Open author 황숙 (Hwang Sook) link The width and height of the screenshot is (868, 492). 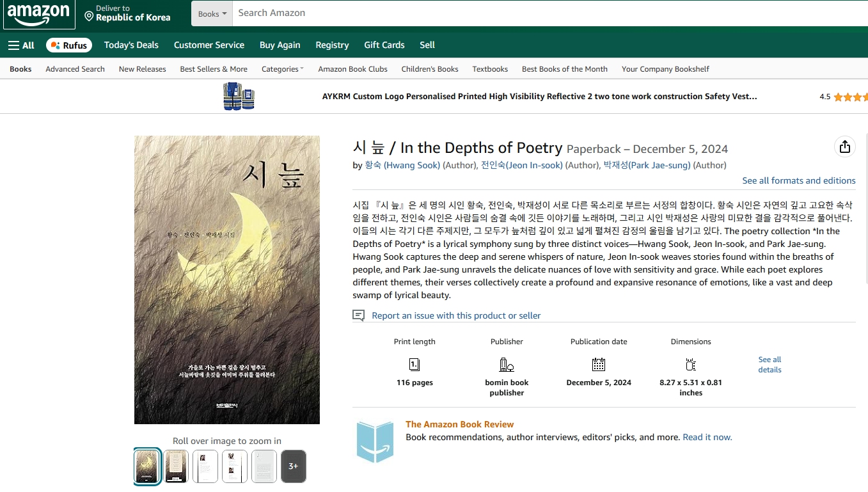tap(402, 165)
